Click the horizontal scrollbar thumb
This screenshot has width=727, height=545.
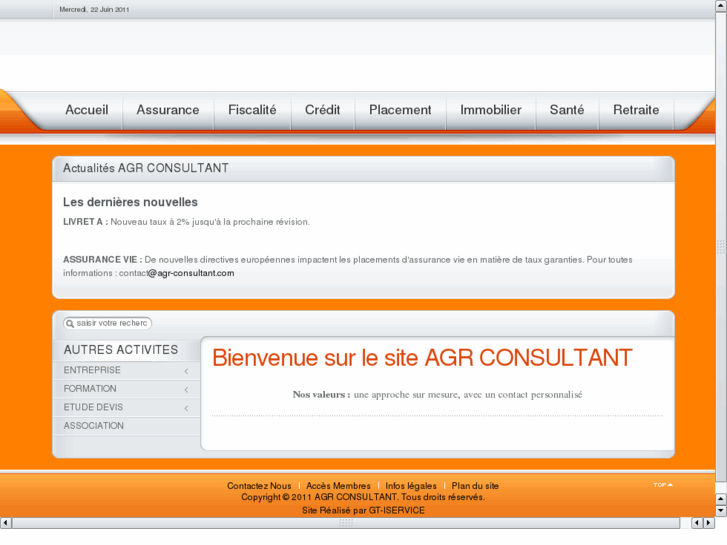[345, 523]
